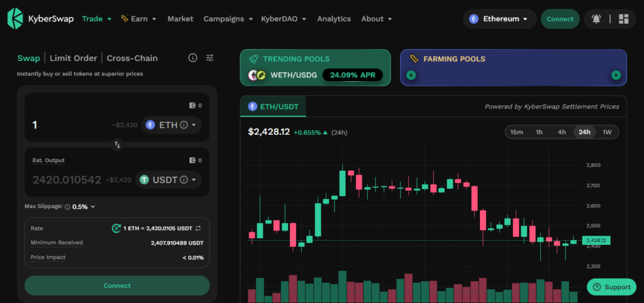Viewport: 644px width, 303px height.
Task: Switch to the Cross-Chain tab
Action: [132, 58]
